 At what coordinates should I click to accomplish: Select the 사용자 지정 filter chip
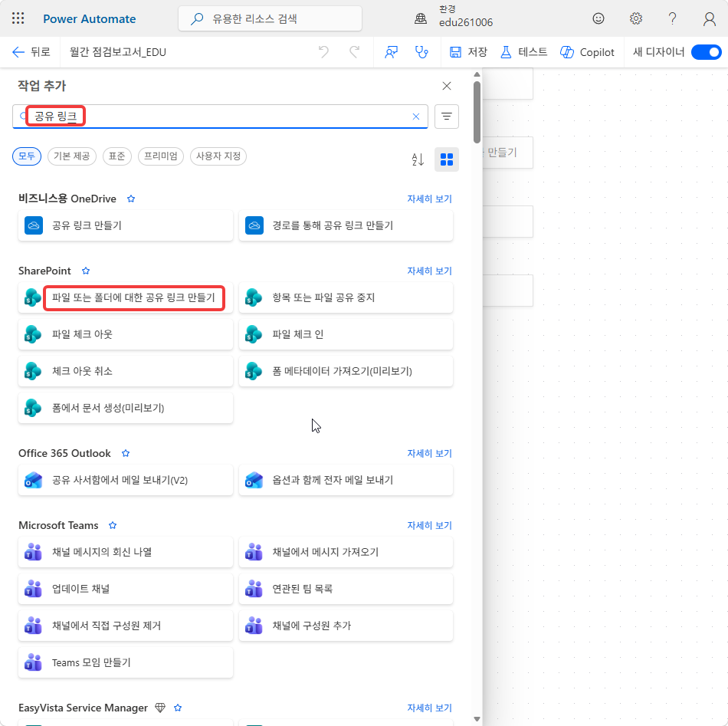(x=218, y=156)
